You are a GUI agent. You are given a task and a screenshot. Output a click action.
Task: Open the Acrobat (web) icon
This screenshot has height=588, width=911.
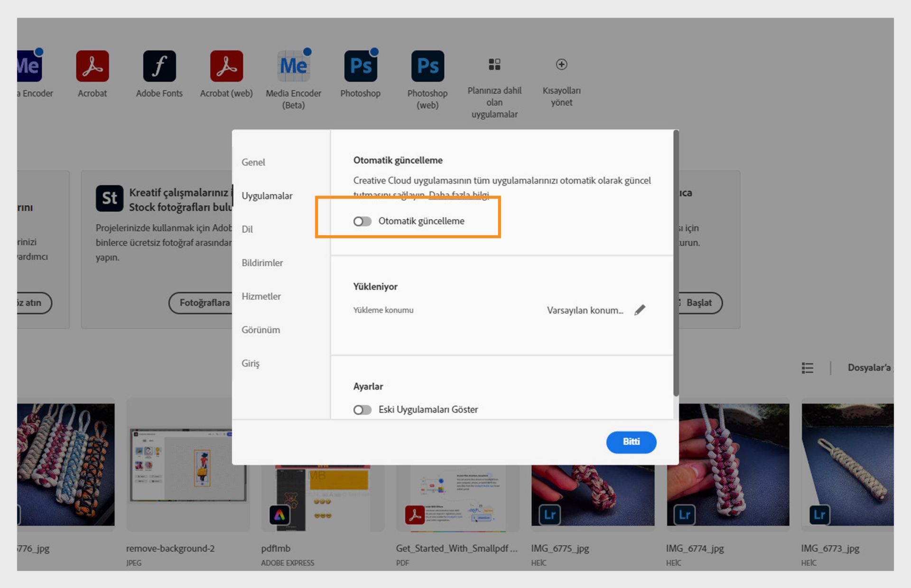point(226,66)
